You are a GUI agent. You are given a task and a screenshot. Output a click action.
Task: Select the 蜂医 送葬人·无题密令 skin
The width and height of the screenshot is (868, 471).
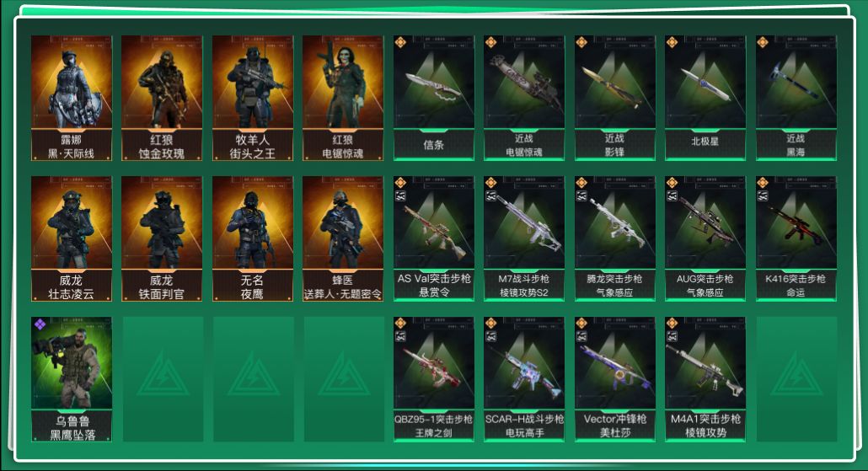[343, 238]
